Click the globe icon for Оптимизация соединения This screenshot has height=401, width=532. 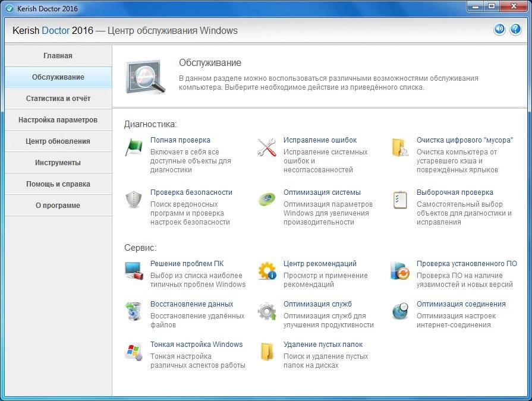click(399, 311)
